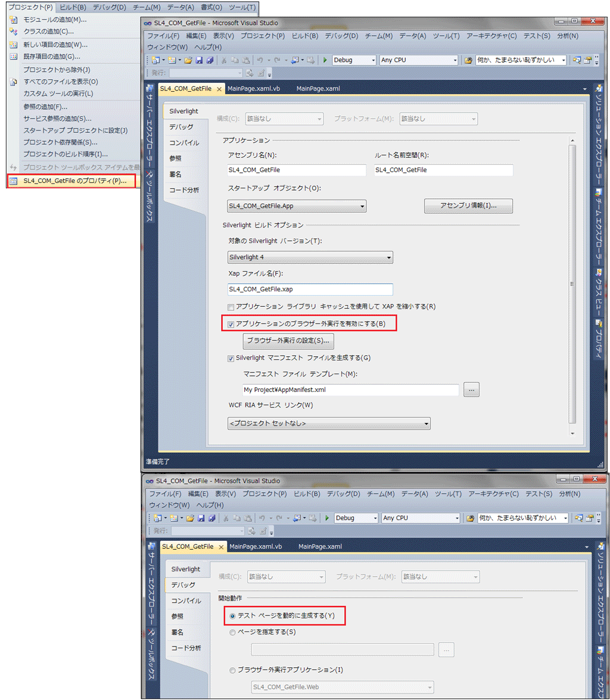Click Root namespace input field
Image resolution: width=610 pixels, height=700 pixels.
pos(443,170)
